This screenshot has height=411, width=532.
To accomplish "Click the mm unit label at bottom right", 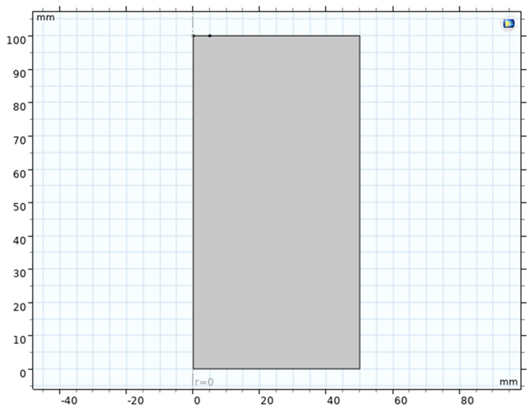I will [508, 382].
